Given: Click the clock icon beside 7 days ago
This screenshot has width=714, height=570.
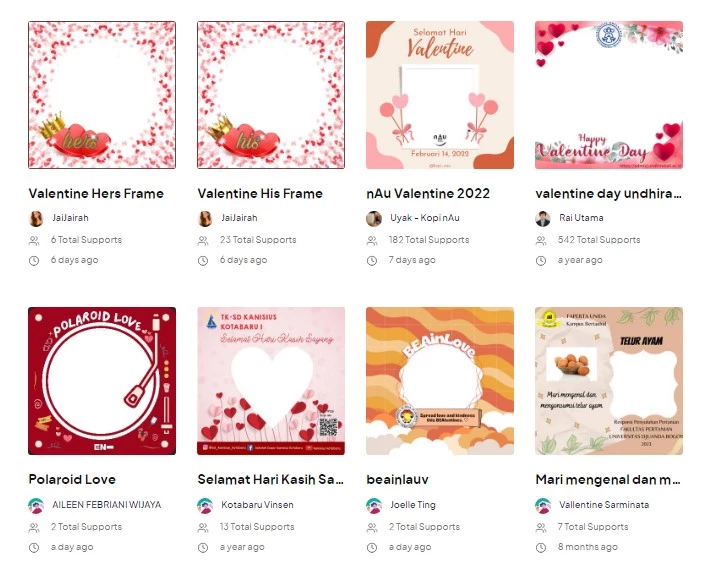Looking at the screenshot, I should tap(372, 261).
